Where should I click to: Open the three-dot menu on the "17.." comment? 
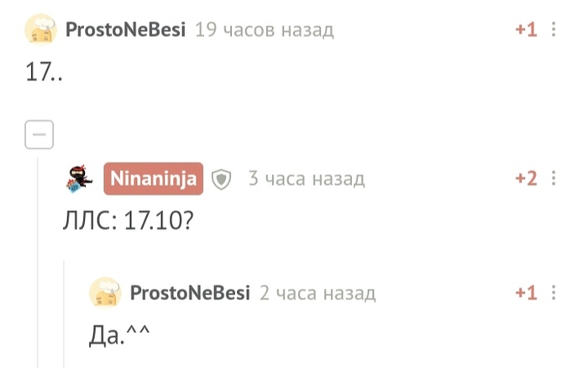click(554, 30)
